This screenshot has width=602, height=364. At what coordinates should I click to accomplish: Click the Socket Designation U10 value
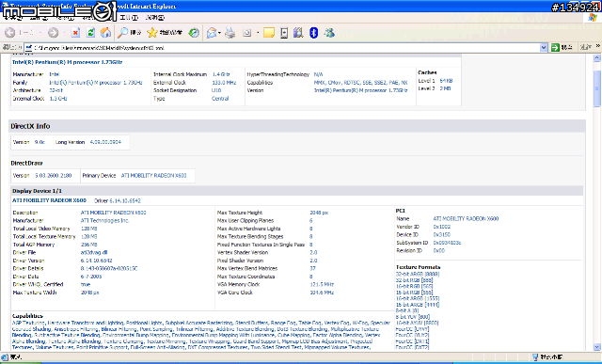(216, 90)
